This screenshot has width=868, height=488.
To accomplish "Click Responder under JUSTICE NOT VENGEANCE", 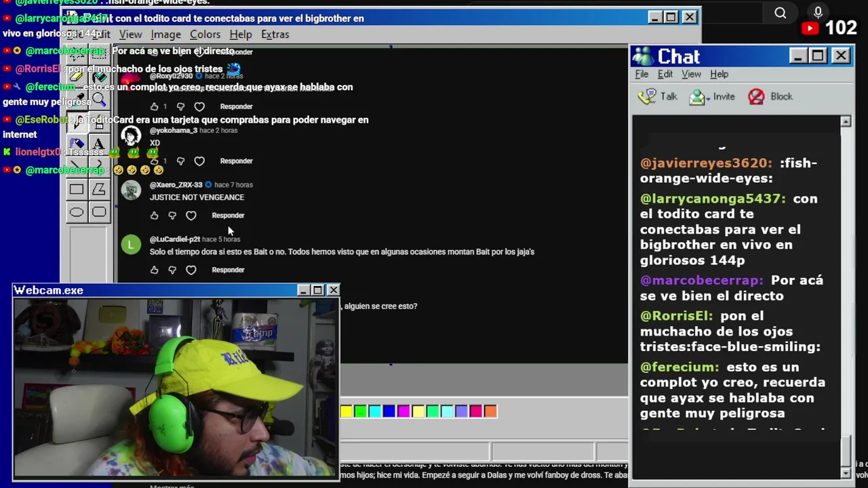I will pos(228,216).
